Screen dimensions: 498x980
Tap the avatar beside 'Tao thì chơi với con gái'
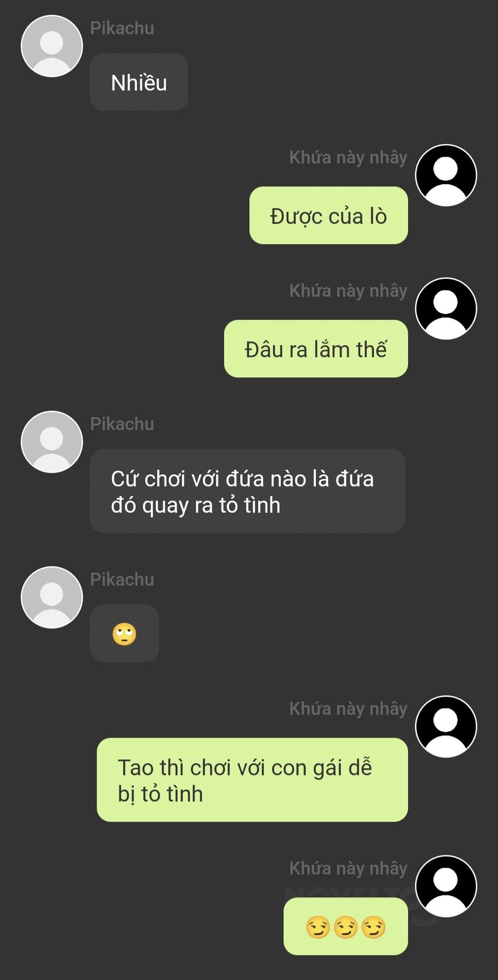(446, 726)
